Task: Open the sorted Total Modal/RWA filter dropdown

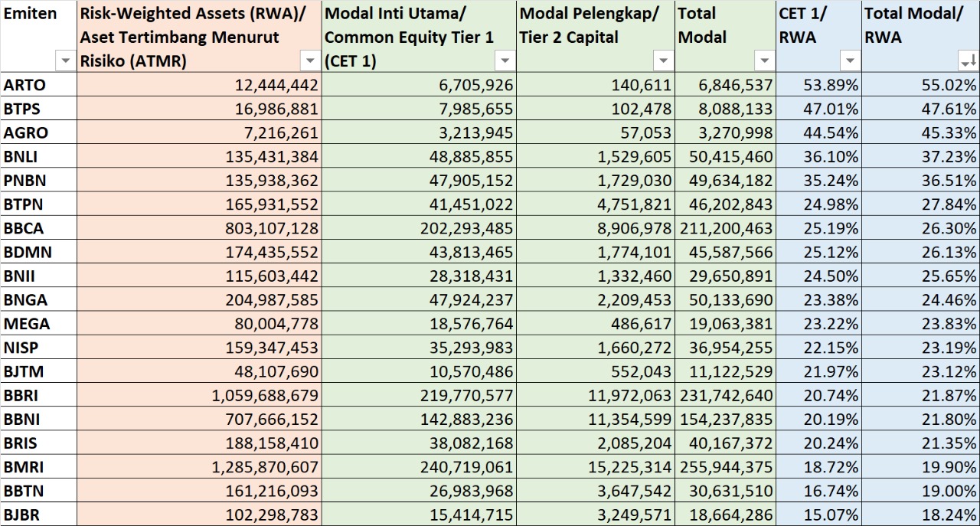Action: point(968,60)
